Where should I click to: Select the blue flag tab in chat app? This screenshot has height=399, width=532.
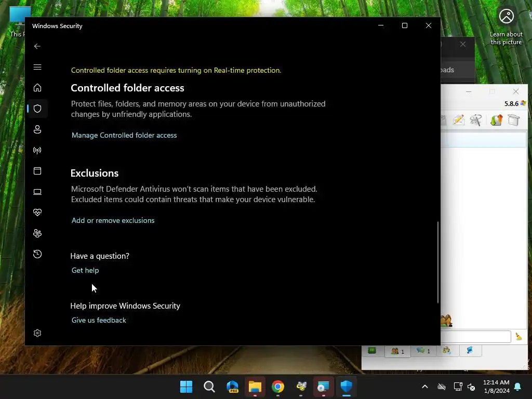point(470,351)
